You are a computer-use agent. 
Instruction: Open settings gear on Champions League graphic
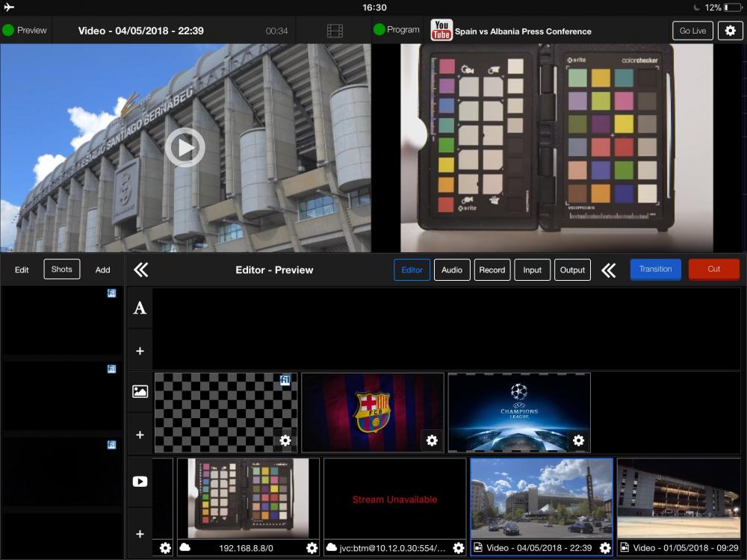pos(578,441)
